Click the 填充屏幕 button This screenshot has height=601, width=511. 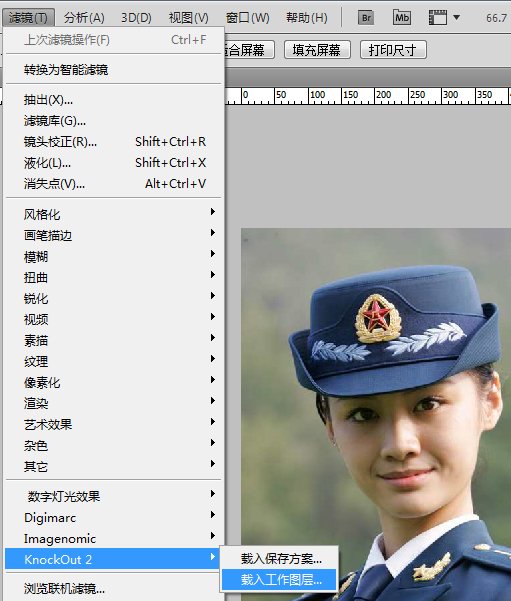(317, 50)
